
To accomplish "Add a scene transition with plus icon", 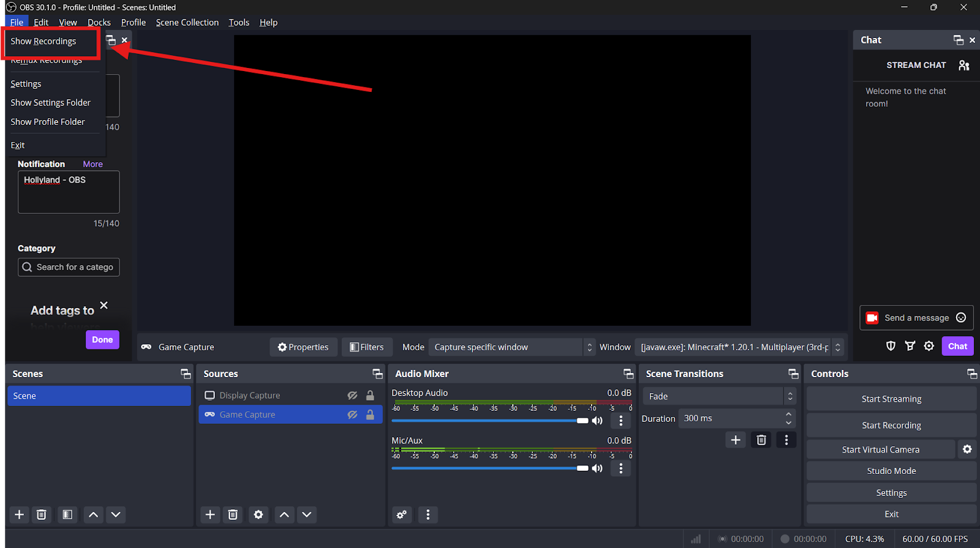I will (x=736, y=440).
